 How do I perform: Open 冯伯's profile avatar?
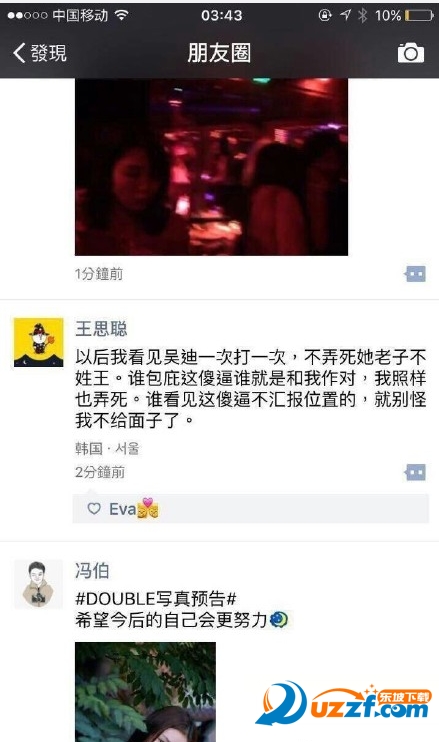coord(38,583)
